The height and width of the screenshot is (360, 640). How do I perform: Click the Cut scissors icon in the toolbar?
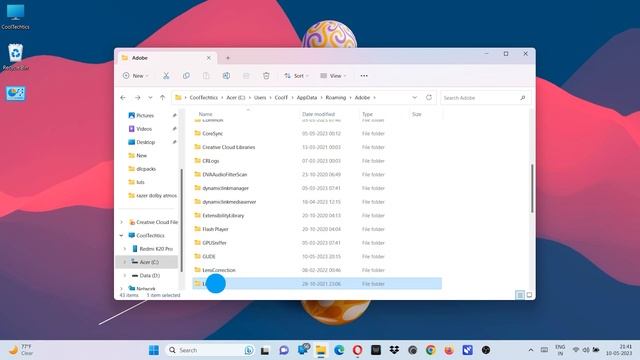(x=166, y=76)
